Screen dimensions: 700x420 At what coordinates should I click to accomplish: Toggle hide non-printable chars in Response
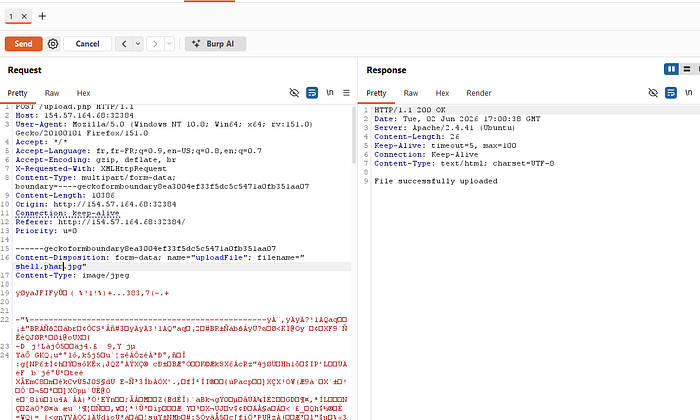coord(653,93)
